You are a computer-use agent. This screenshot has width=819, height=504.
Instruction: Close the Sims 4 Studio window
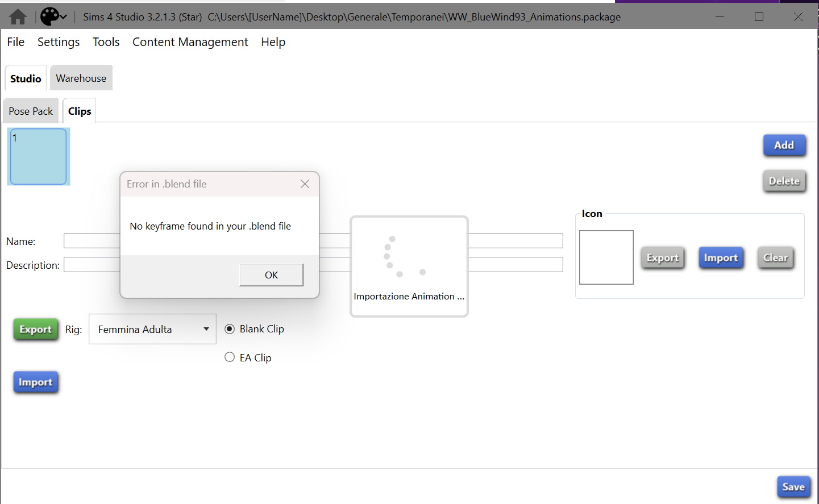coord(798,17)
